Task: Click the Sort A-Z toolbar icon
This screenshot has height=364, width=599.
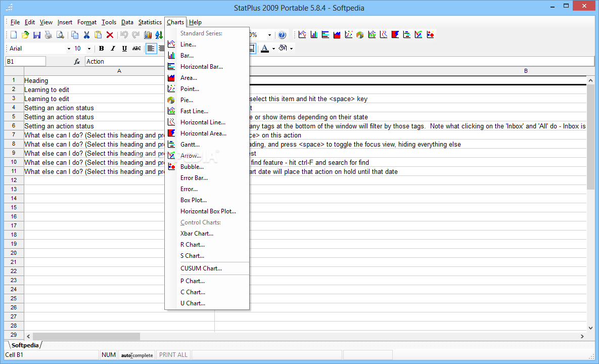Action: click(159, 35)
